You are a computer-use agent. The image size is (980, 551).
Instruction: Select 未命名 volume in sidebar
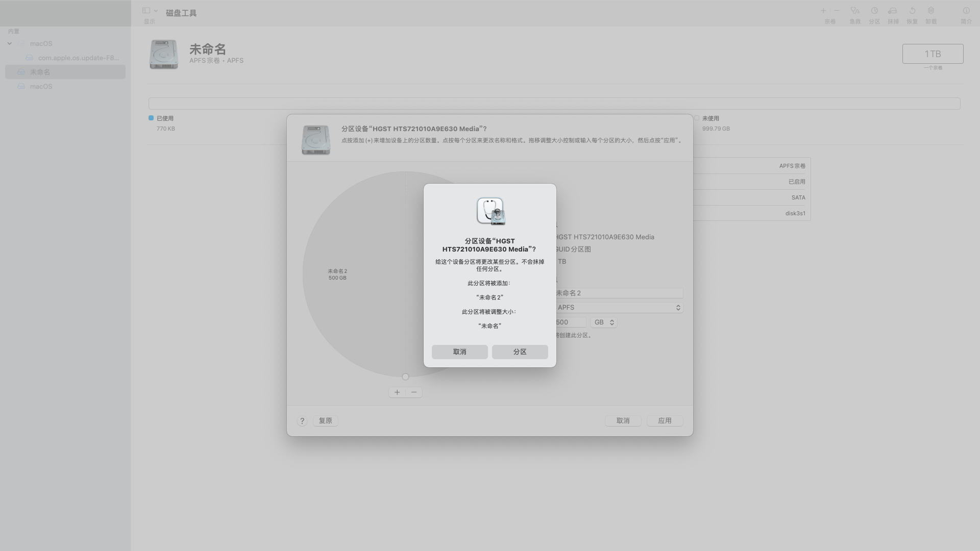(x=40, y=72)
